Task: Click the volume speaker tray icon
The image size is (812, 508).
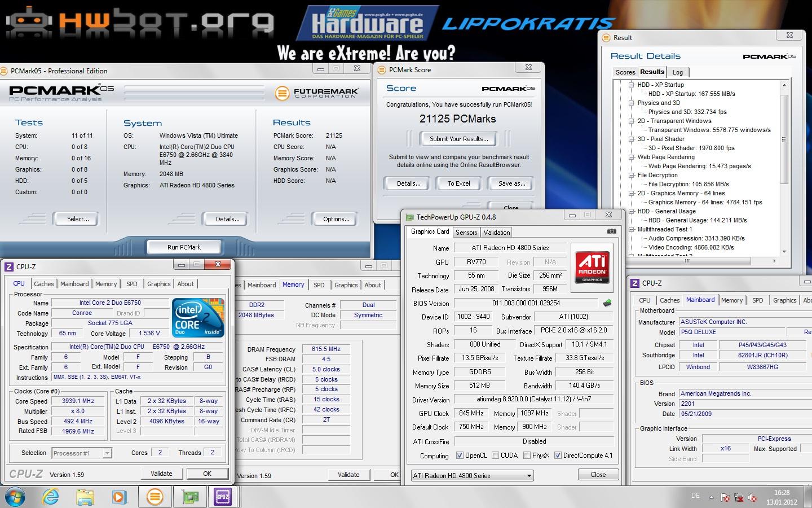Action: coord(752,497)
